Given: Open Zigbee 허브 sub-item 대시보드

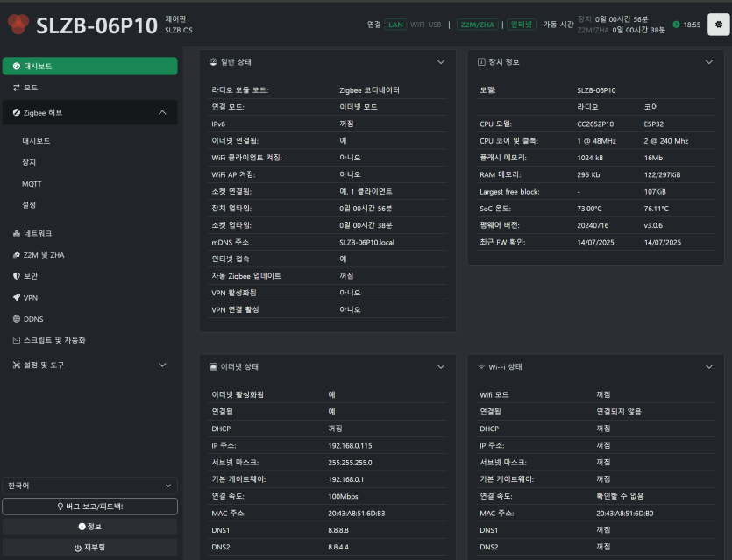Looking at the screenshot, I should (36, 141).
